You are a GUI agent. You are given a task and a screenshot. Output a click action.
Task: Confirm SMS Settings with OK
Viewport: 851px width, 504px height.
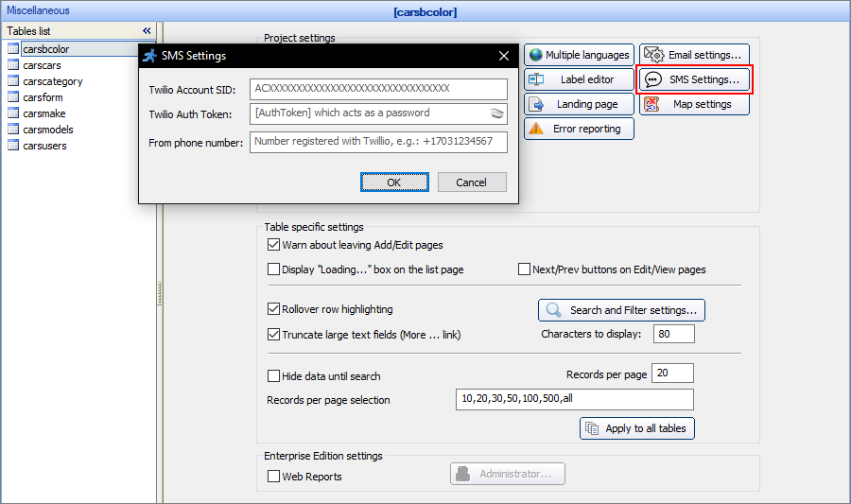pyautogui.click(x=394, y=182)
